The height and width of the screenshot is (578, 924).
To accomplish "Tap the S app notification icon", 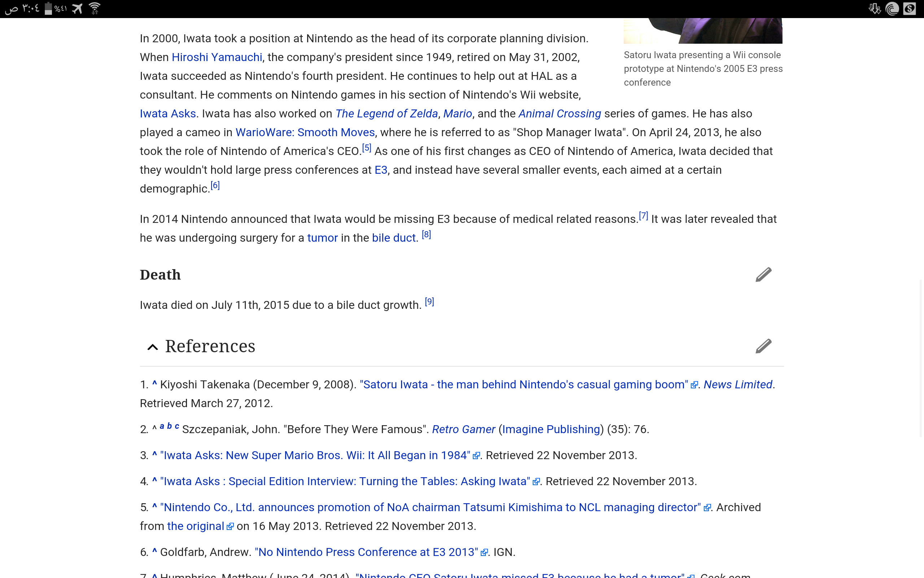I will (910, 8).
